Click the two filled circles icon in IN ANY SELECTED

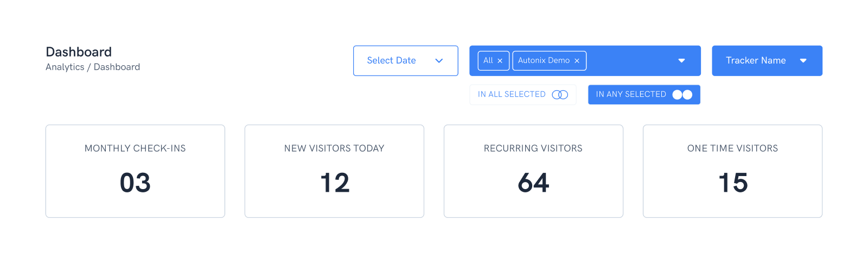682,95
